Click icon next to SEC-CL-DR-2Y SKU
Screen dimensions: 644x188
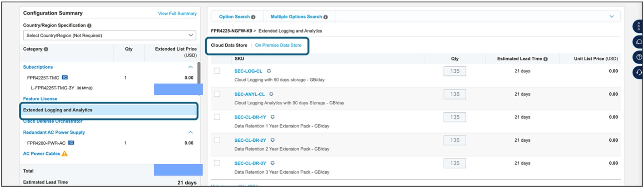pyautogui.click(x=273, y=140)
